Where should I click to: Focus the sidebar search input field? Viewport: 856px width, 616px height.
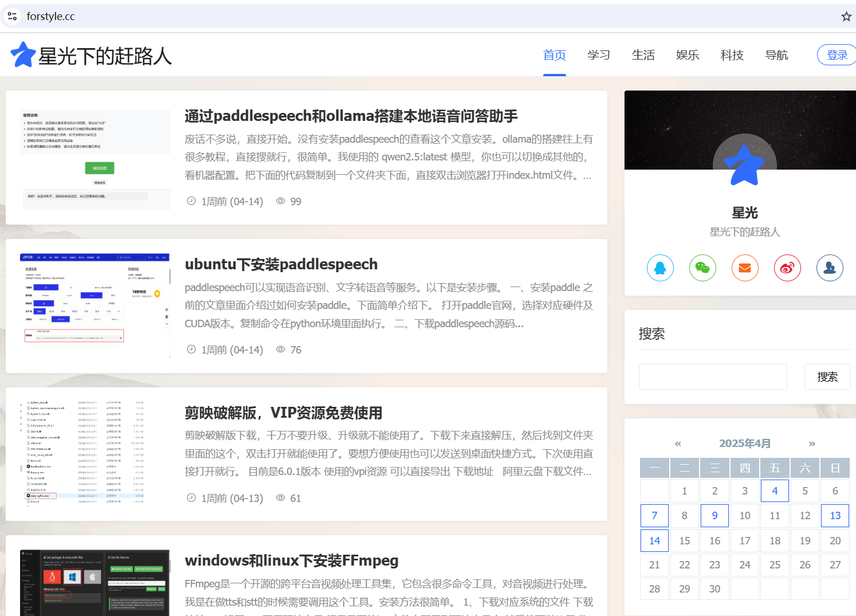[x=713, y=376]
